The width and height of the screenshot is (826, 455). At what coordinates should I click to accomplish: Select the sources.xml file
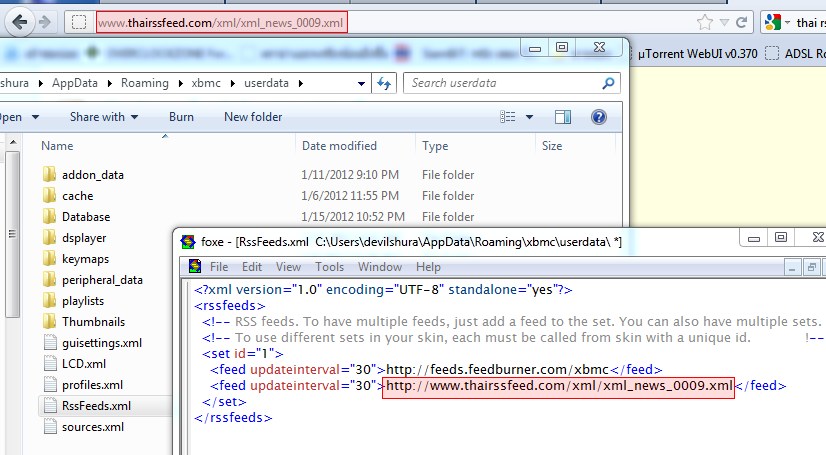pos(93,427)
